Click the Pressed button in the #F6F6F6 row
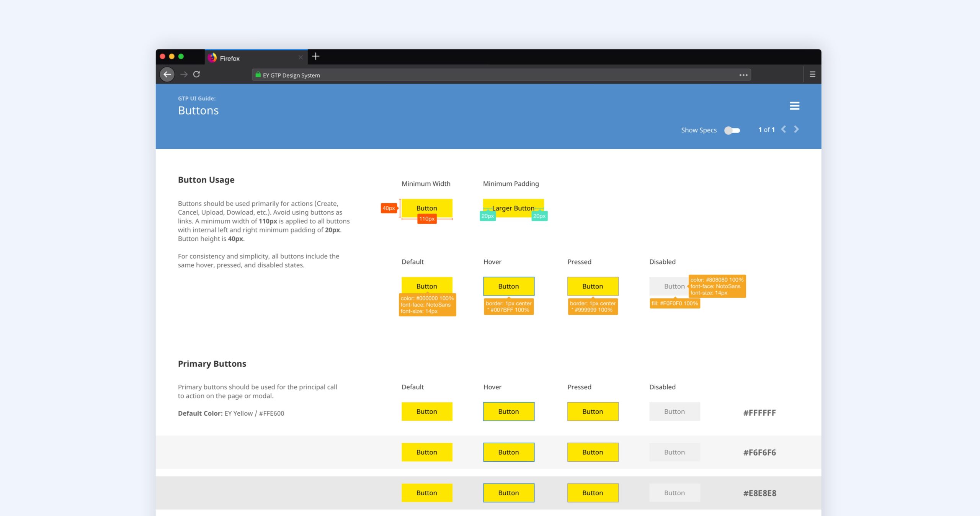The height and width of the screenshot is (516, 980). [x=592, y=452]
